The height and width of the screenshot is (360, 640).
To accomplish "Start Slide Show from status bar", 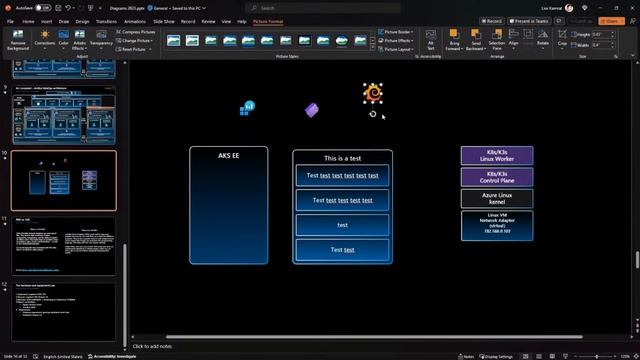I will [x=565, y=356].
